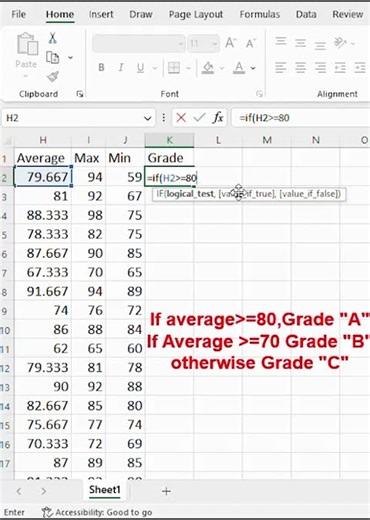
Task: Open the Page Layout tab
Action: coord(196,14)
